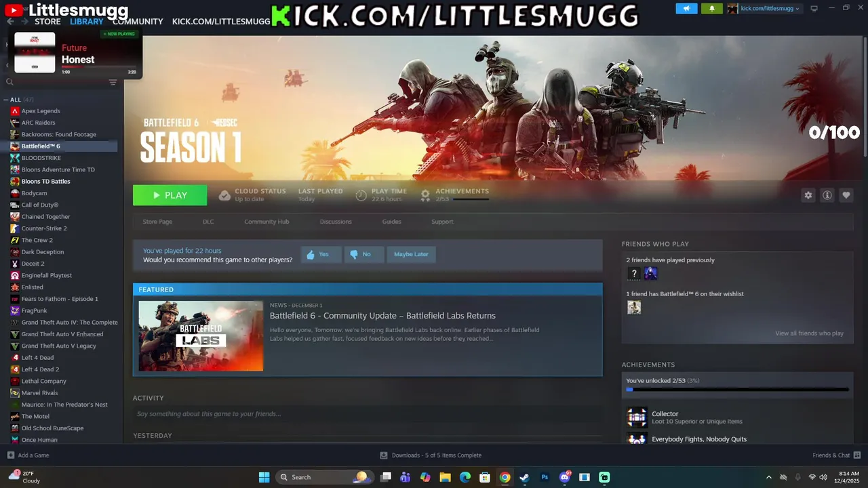The width and height of the screenshot is (868, 488).
Task: Click the unlocked achievements progress bar
Action: tap(737, 390)
